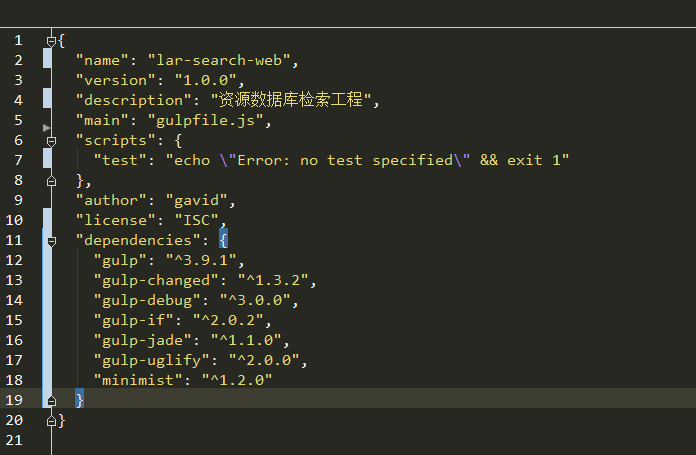Click the fold end marker on line 8
The image size is (696, 455).
coord(51,181)
